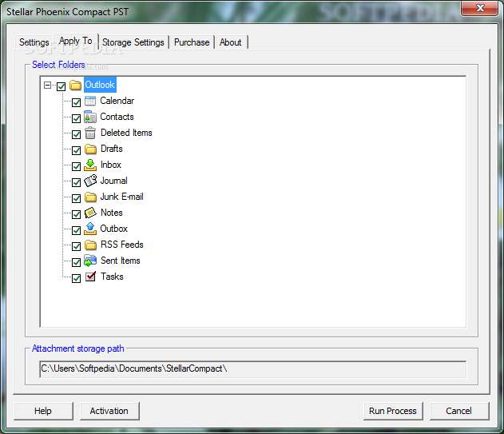Select the Apply To tab
This screenshot has width=504, height=434.
pos(76,42)
